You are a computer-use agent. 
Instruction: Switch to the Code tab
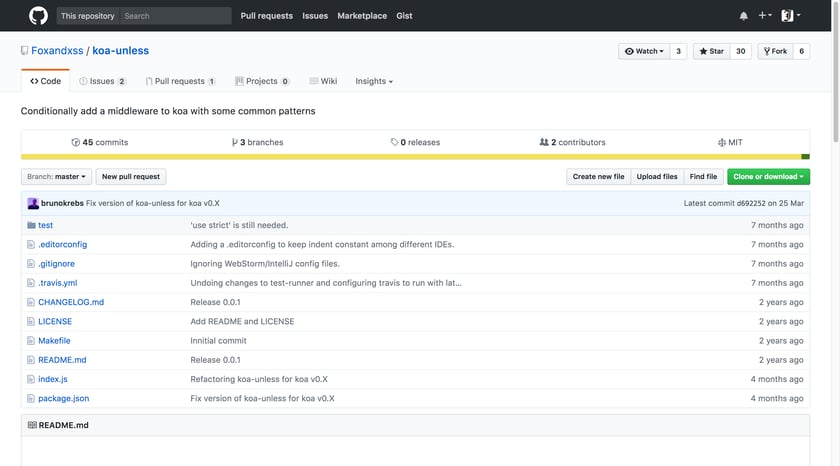pyautogui.click(x=46, y=81)
